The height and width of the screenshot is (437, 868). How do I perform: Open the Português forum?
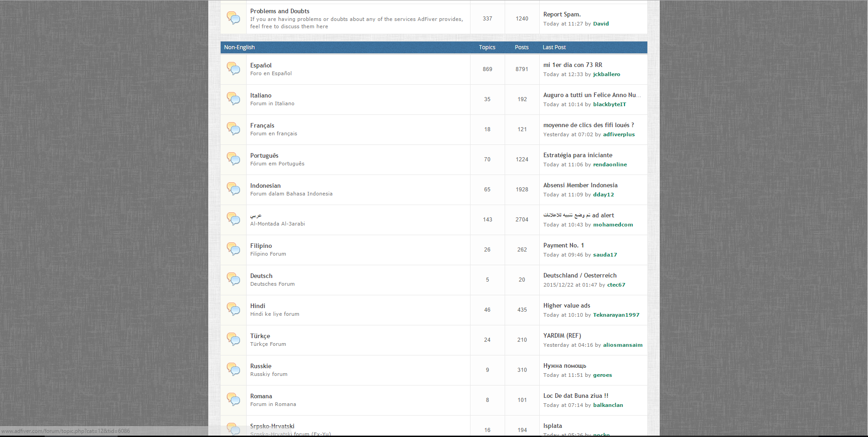tap(264, 155)
